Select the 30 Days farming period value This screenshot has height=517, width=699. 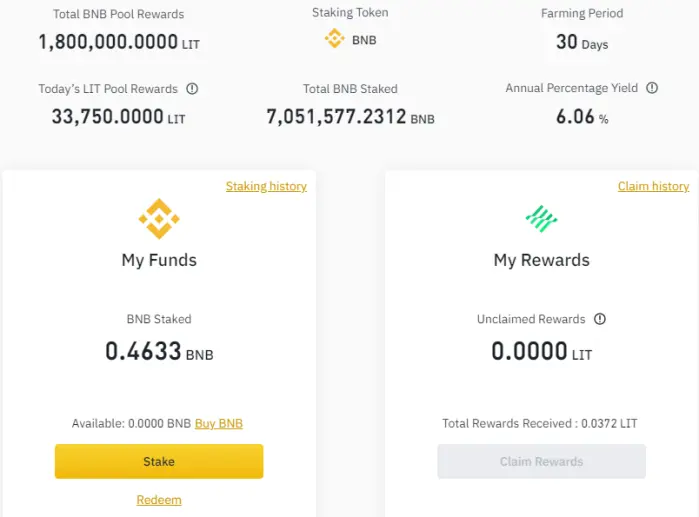[x=582, y=42]
